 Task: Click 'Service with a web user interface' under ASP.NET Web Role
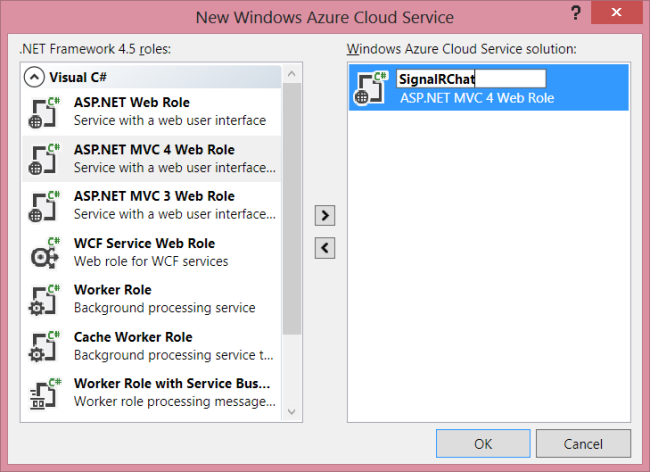click(x=170, y=120)
